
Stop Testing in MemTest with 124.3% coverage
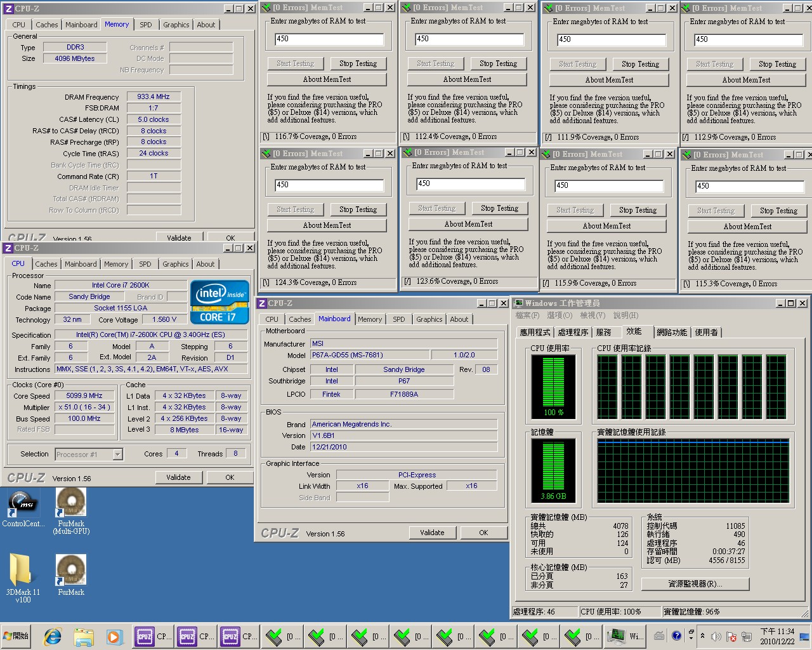[x=358, y=209]
